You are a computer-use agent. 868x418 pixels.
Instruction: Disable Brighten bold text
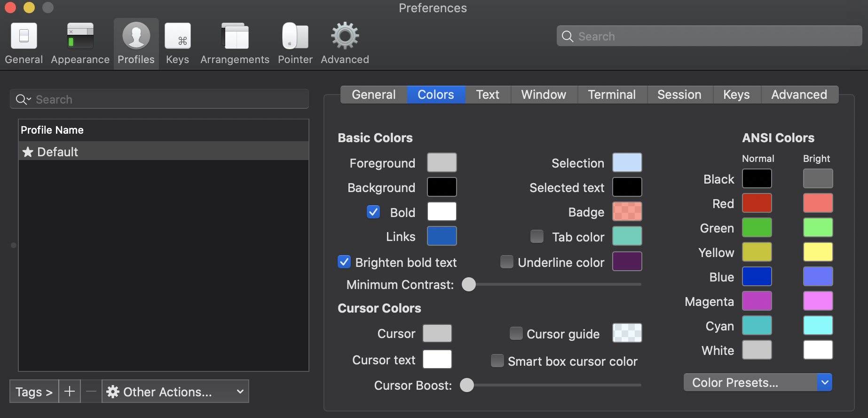coord(344,262)
